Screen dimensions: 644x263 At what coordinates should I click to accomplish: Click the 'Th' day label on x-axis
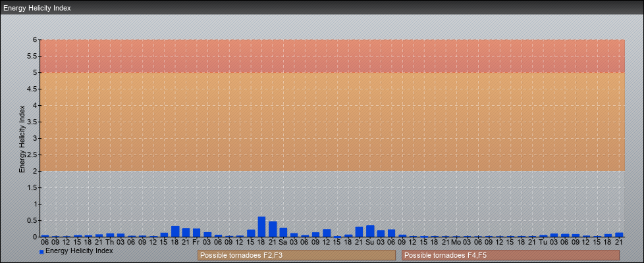click(110, 242)
